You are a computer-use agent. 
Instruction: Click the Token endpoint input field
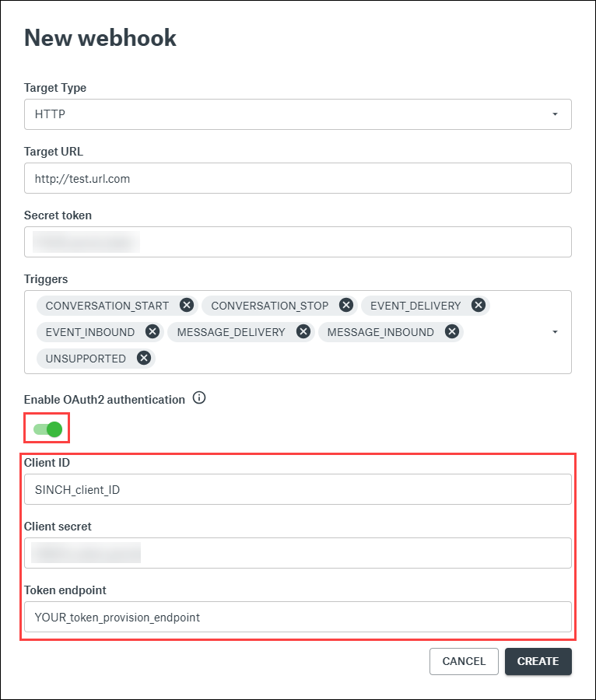pos(297,617)
